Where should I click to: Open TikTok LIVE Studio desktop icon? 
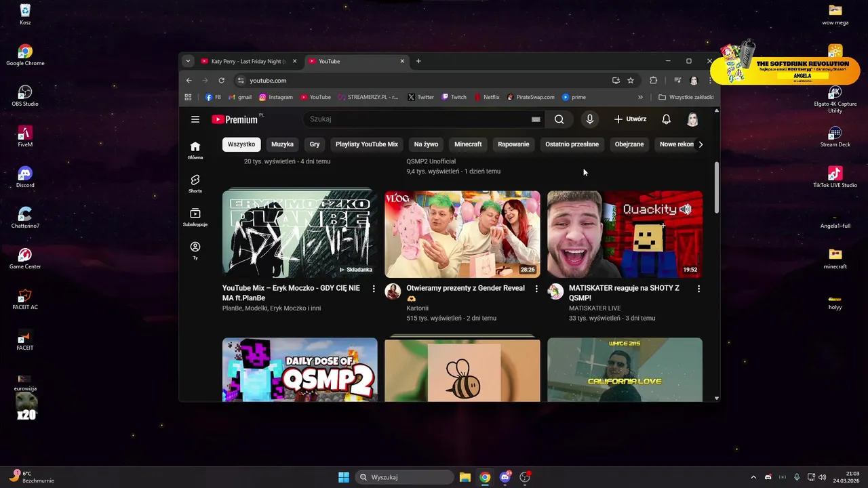click(835, 177)
